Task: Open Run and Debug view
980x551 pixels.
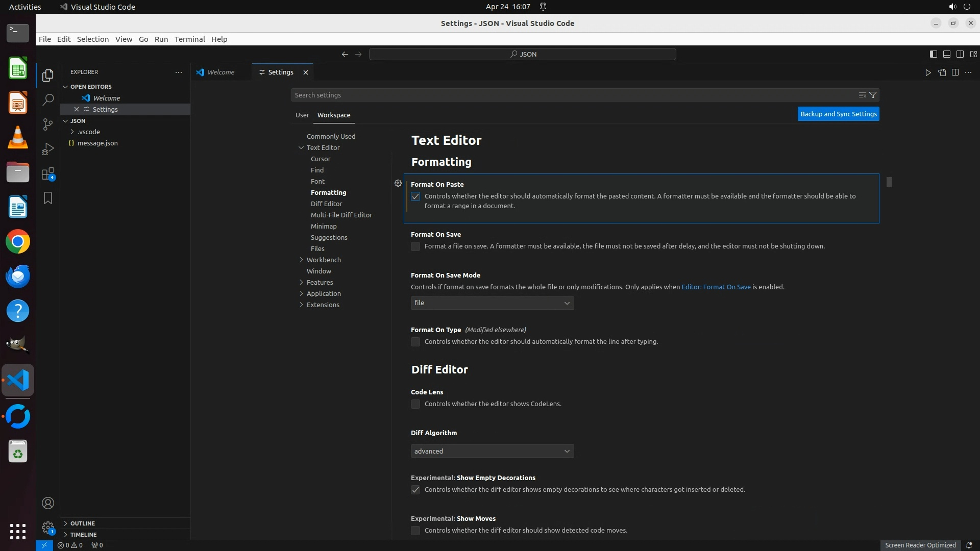Action: (48, 149)
